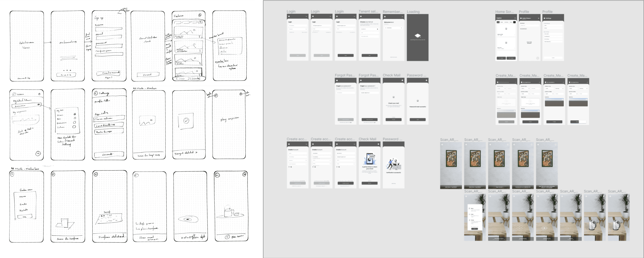Click the checkmark circle in Target detected sketch
Image resolution: width=644 pixels, height=258 pixels.
[x=186, y=121]
